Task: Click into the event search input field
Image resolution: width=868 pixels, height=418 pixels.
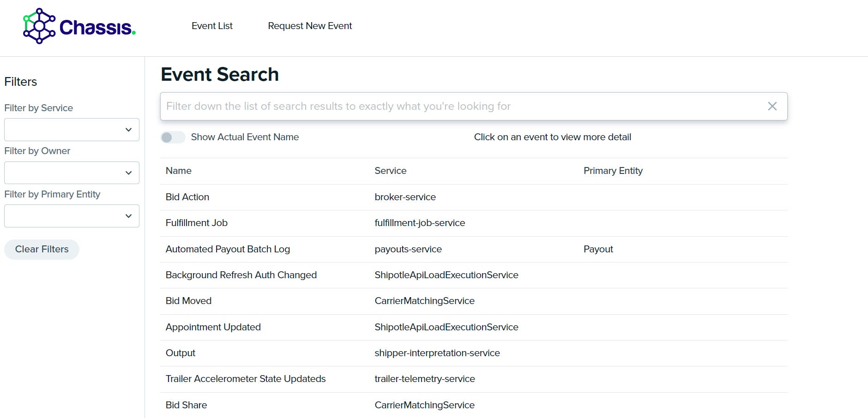Action: [416, 106]
